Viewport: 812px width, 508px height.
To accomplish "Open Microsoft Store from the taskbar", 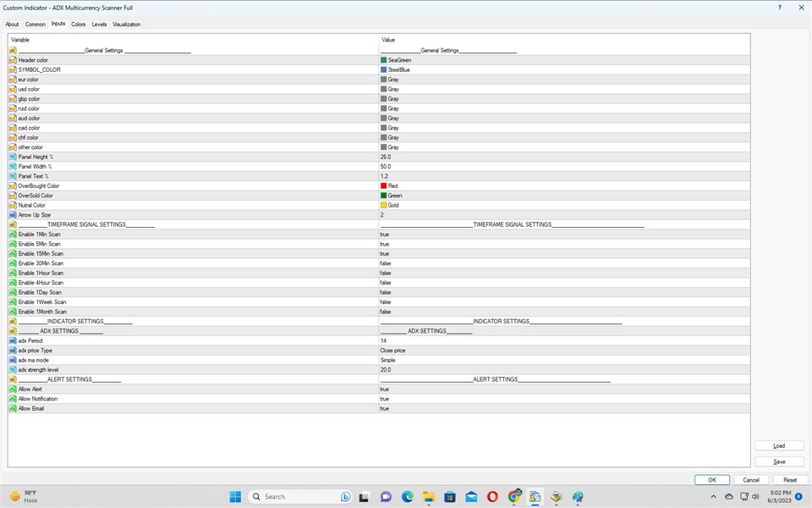I will (450, 497).
